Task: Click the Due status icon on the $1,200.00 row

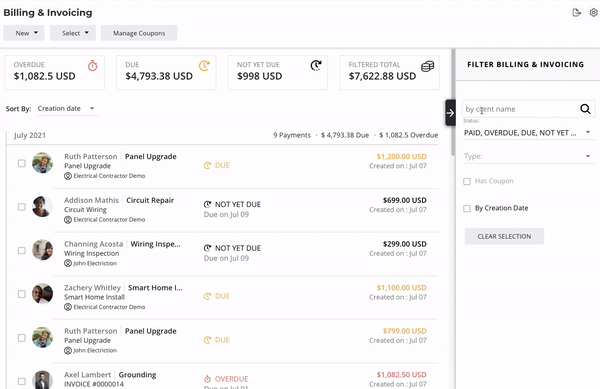Action: [207, 166]
